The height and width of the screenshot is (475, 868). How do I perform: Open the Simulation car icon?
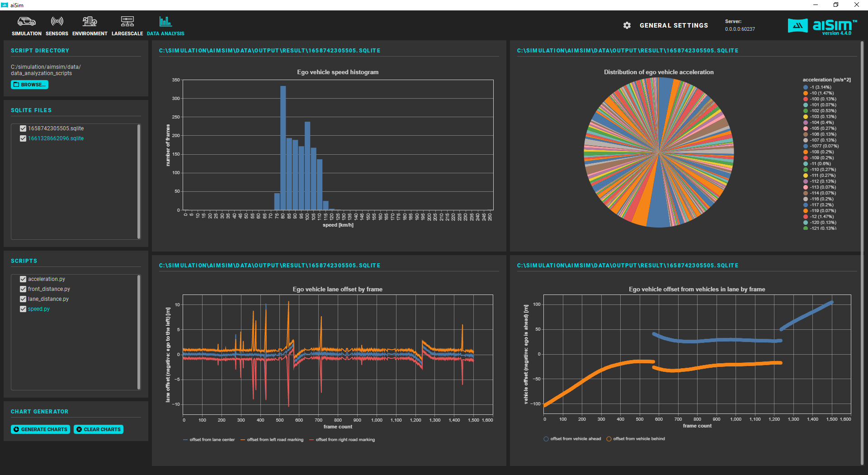coord(26,22)
